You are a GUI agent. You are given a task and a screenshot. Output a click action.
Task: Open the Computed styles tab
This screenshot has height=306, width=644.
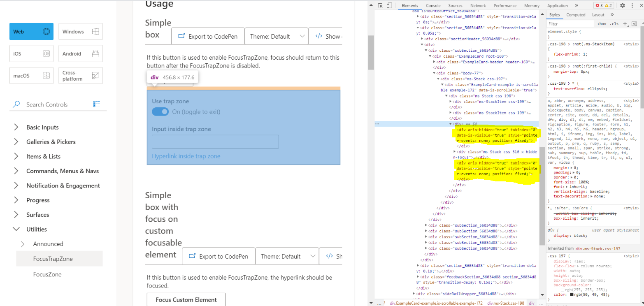click(576, 15)
